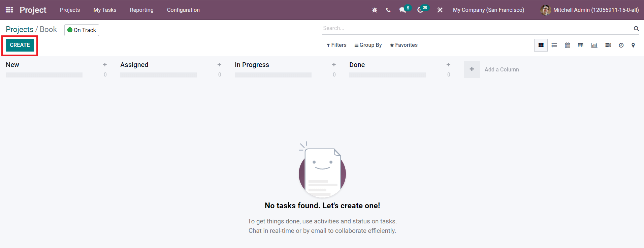This screenshot has width=644, height=248.
Task: Click the Project app title
Action: [33, 10]
